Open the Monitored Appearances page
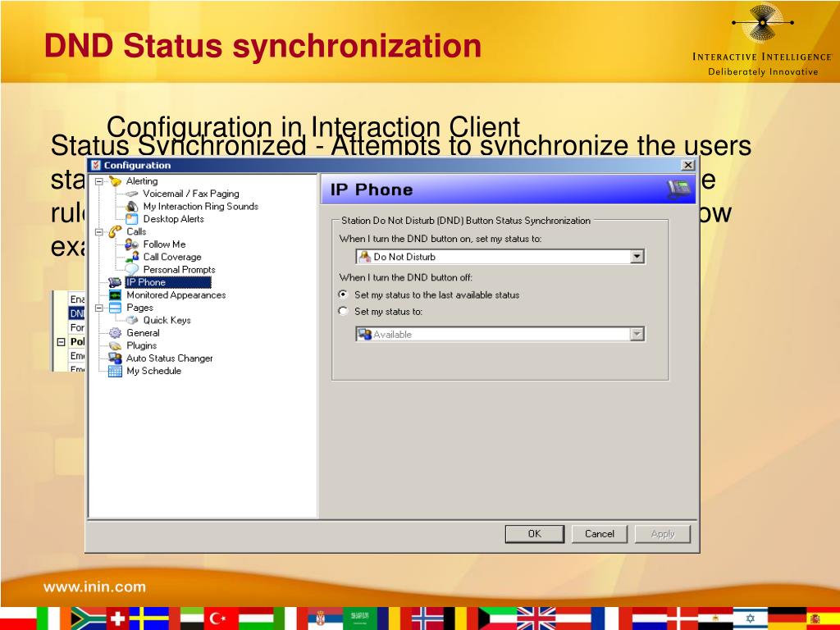Viewport: 840px width, 630px height. (x=176, y=295)
